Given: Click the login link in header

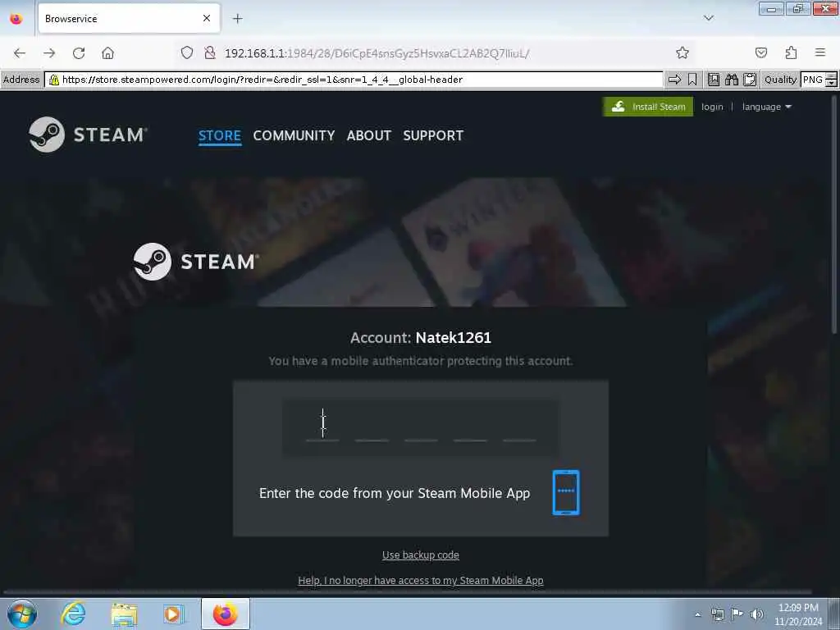Looking at the screenshot, I should (712, 107).
